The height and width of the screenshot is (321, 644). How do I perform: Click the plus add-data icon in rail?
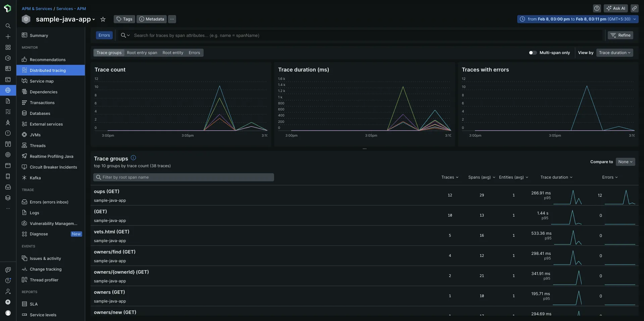pyautogui.click(x=8, y=37)
